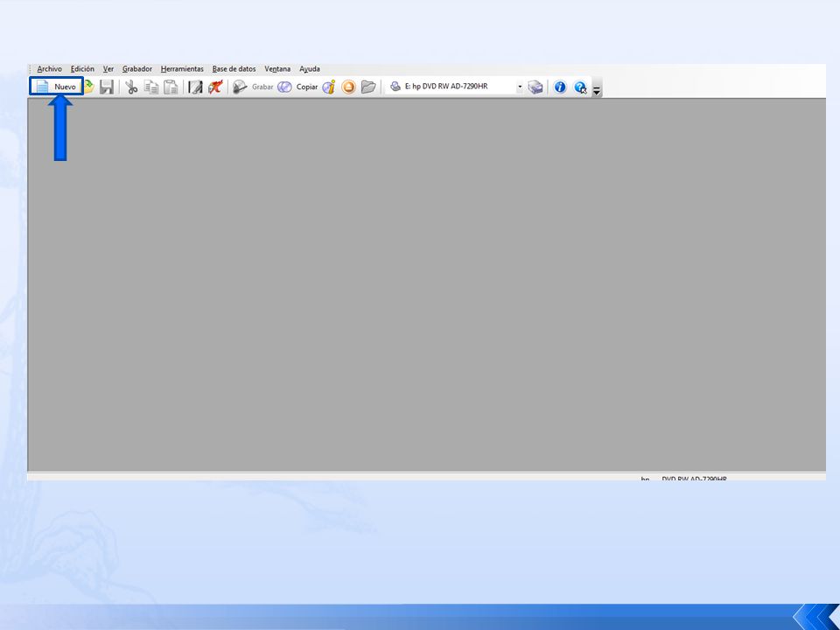Click the red Nero Express icon
This screenshot has height=630, width=840.
(215, 87)
